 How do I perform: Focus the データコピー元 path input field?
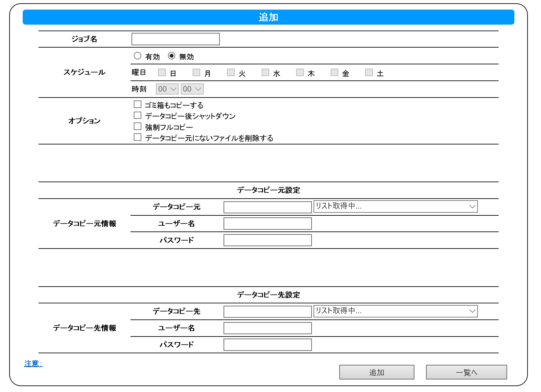268,207
